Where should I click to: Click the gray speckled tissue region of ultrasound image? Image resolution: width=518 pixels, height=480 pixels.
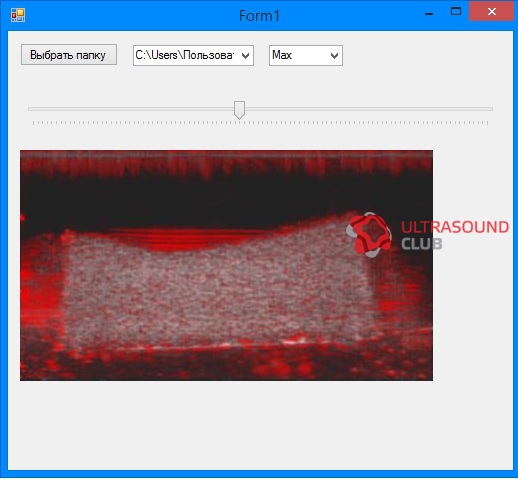click(x=217, y=293)
